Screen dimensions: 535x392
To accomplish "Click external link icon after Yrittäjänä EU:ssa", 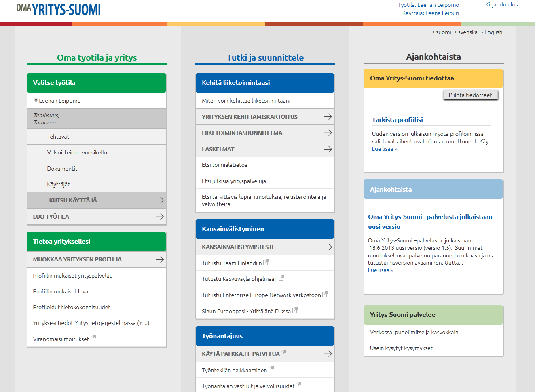I will (x=295, y=310).
